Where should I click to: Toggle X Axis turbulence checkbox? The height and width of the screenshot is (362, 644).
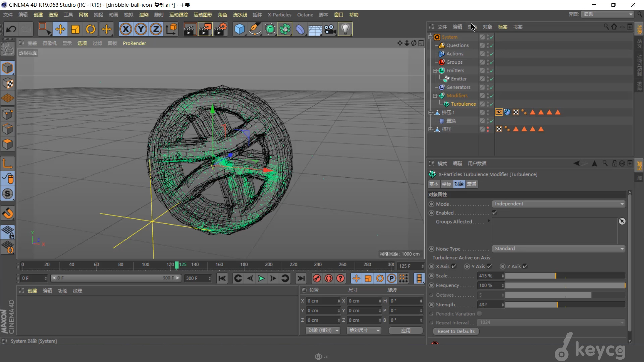tap(454, 266)
